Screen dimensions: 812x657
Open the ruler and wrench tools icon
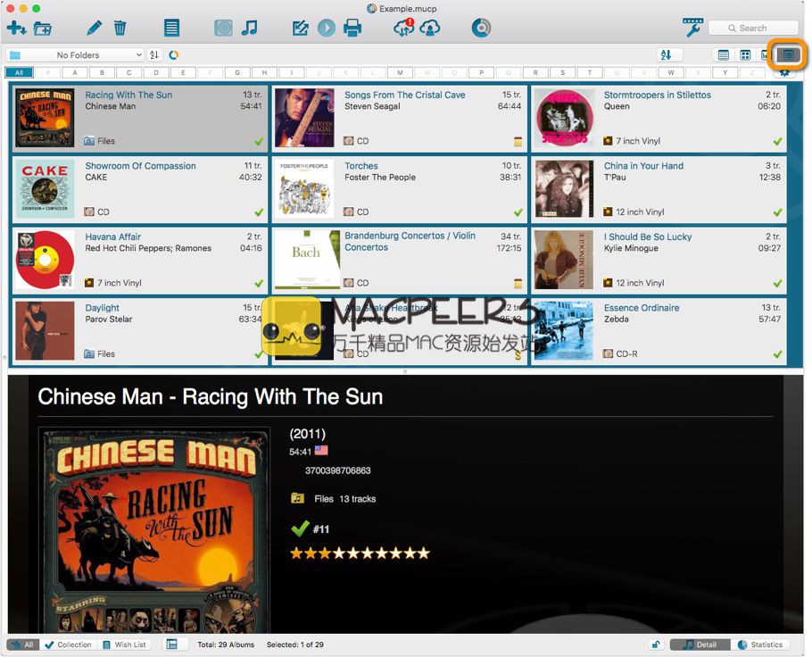coord(692,28)
